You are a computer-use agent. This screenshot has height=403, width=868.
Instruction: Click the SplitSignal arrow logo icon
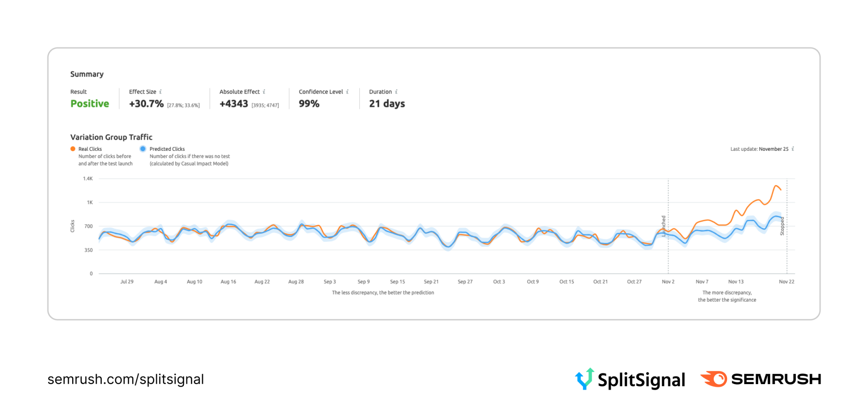[584, 379]
